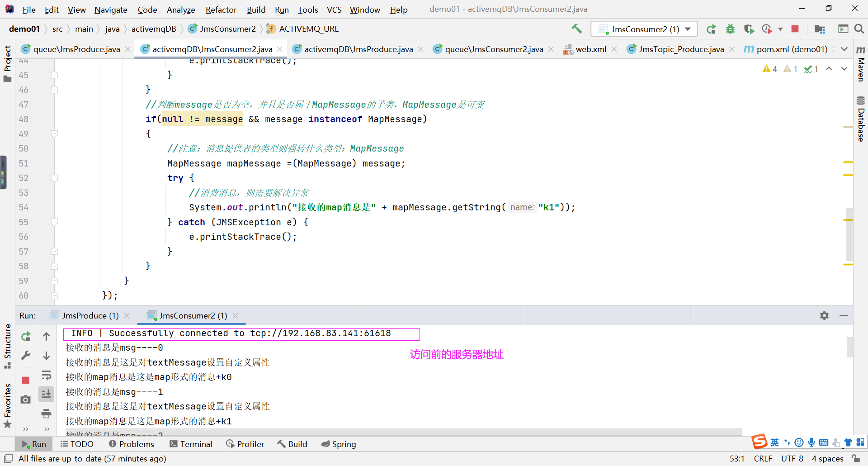The width and height of the screenshot is (868, 466).
Task: Open the Project tool window
Action: click(7, 63)
